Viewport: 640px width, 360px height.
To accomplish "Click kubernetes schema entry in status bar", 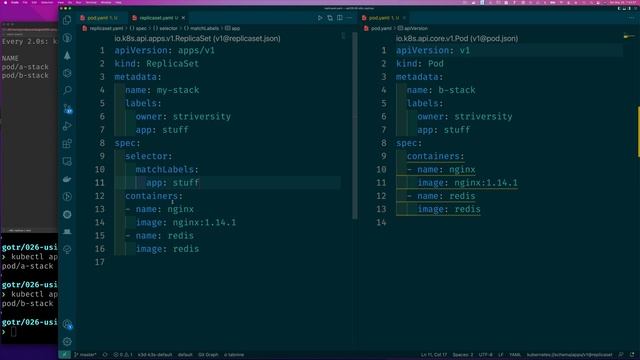I will [x=570, y=355].
